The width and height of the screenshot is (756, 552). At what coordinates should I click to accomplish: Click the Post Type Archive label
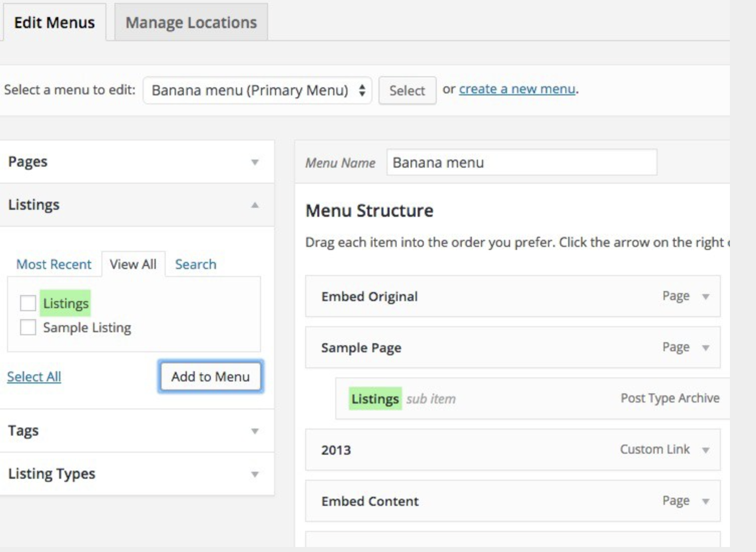coord(670,398)
